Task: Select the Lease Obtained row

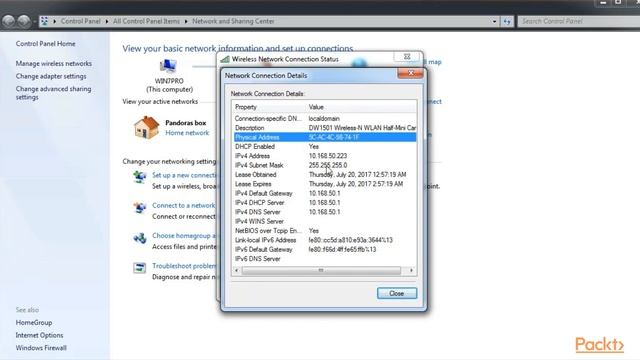Action: click(x=325, y=175)
